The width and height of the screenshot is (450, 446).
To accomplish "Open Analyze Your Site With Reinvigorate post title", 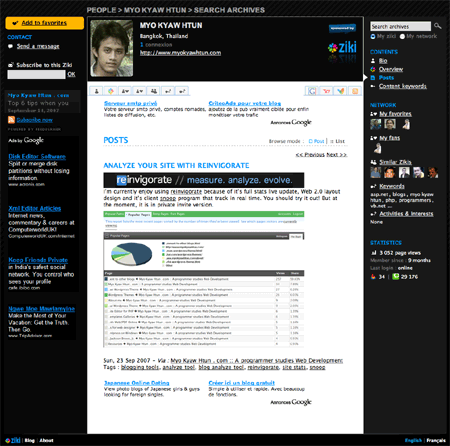I will coord(176,165).
